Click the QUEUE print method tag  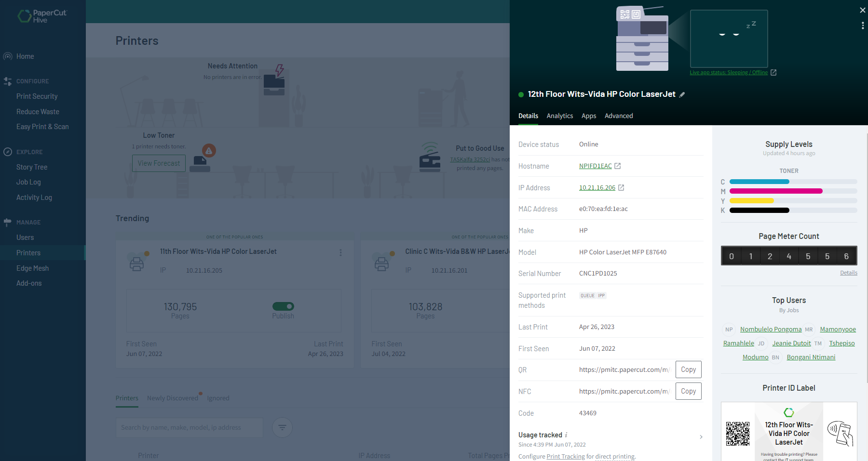(587, 296)
